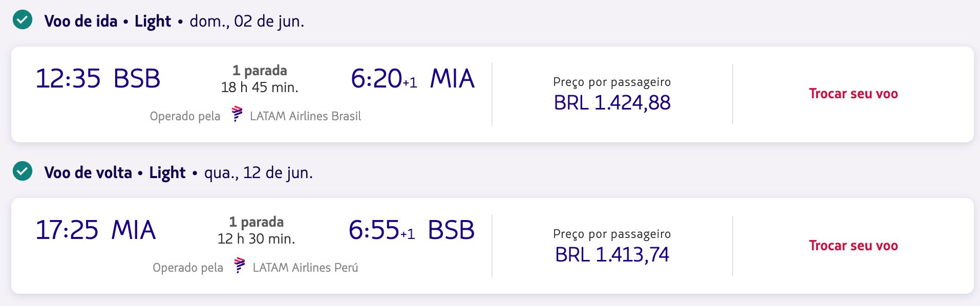The width and height of the screenshot is (980, 306).
Task: Click the '1 parada' label on the return flight
Action: (256, 222)
